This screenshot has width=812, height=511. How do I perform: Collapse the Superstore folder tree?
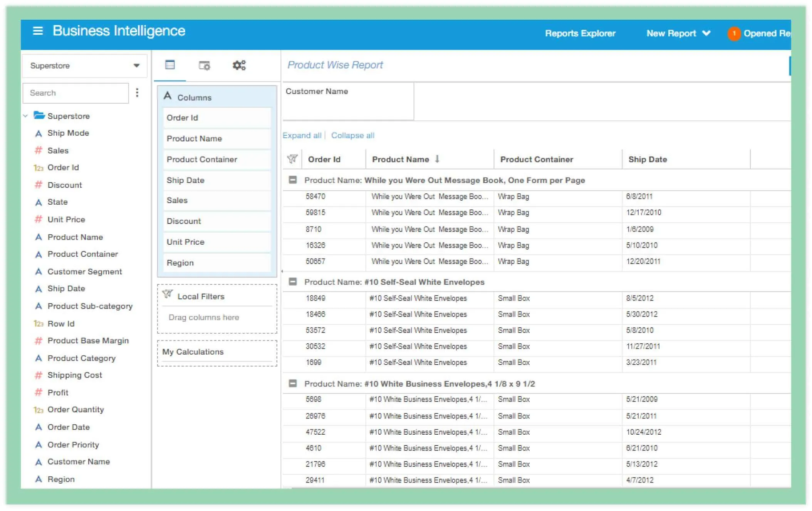pos(25,116)
